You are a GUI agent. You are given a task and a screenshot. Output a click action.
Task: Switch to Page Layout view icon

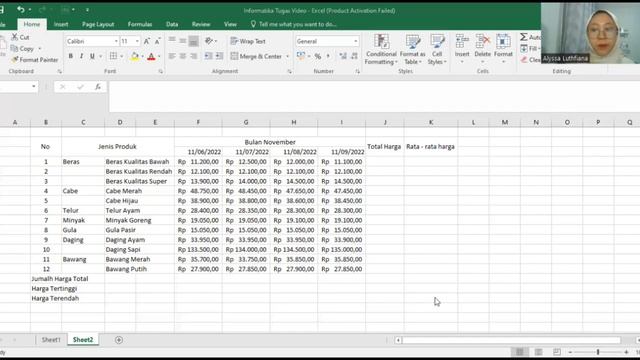point(538,352)
